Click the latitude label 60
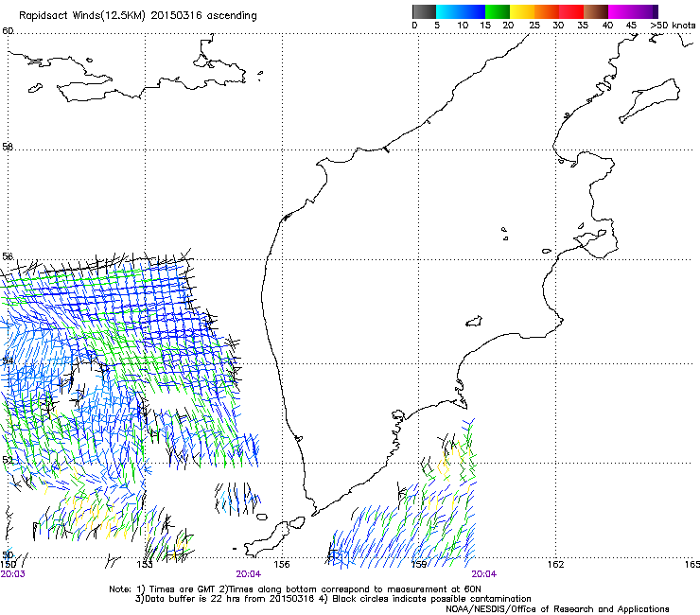The width and height of the screenshot is (700, 615). point(8,31)
